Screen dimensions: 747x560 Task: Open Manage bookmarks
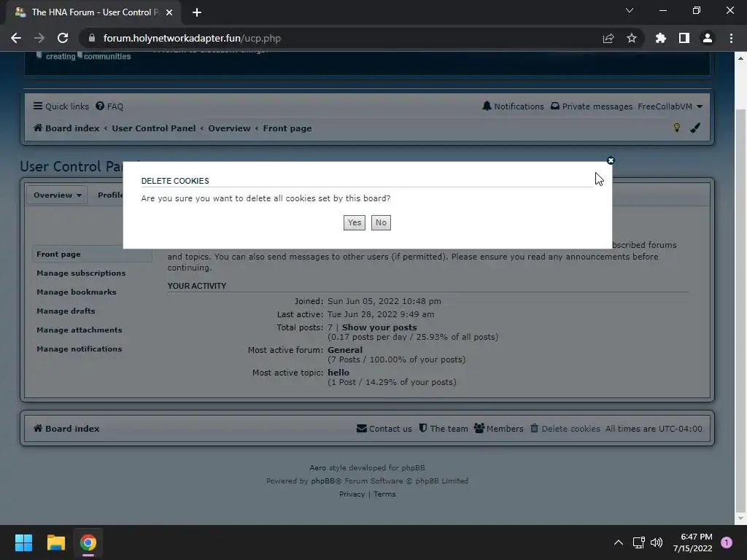pyautogui.click(x=76, y=292)
